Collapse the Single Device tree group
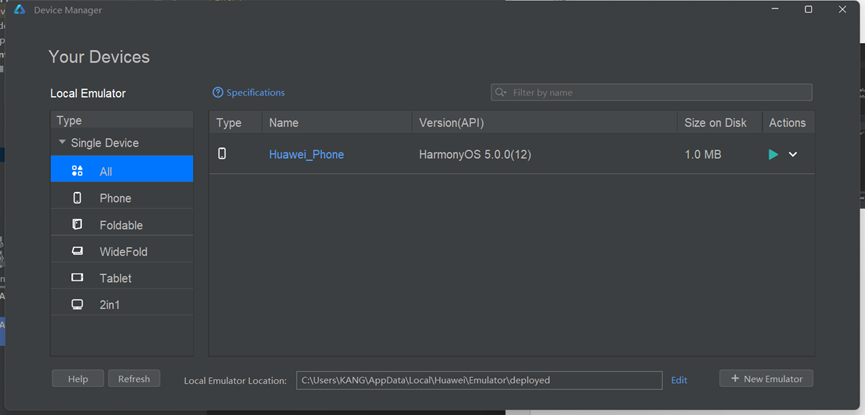 (x=62, y=142)
